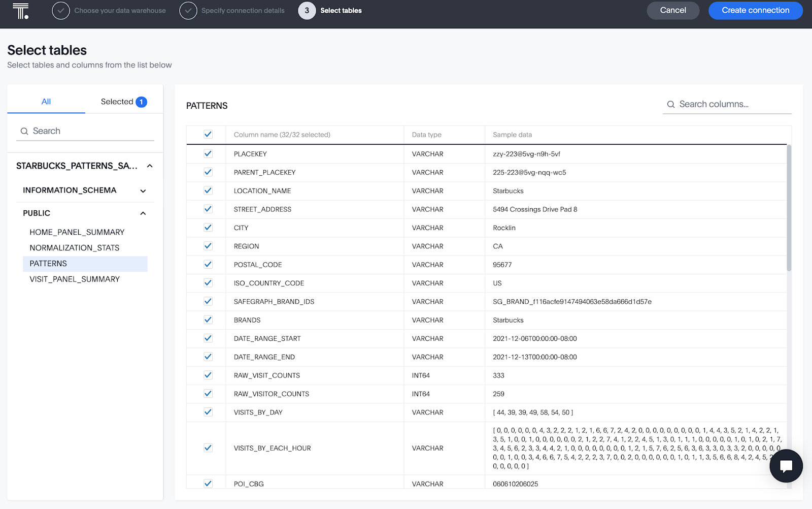Switch to the Selected tab

pos(117,102)
